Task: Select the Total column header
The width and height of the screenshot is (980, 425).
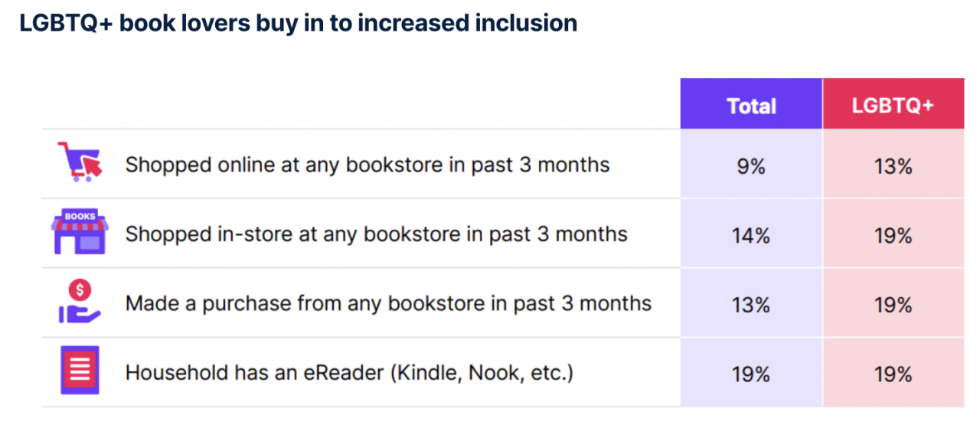Action: coord(751,105)
